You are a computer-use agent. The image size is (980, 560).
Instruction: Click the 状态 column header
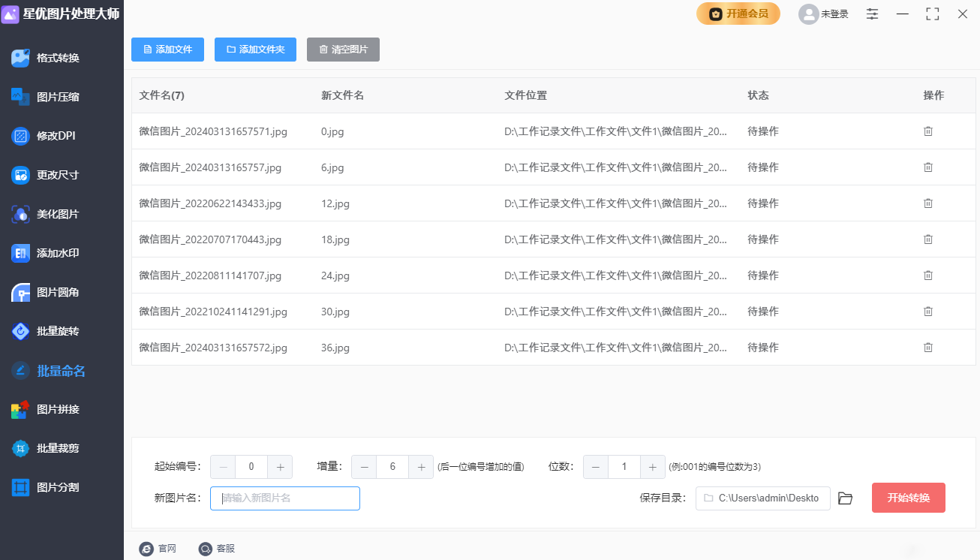758,95
